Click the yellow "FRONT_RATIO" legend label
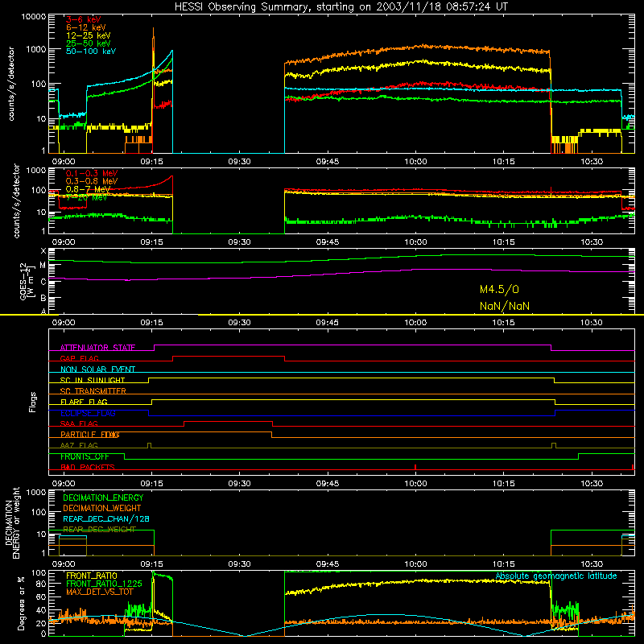Screen dimensions: 644x644 click(x=92, y=576)
